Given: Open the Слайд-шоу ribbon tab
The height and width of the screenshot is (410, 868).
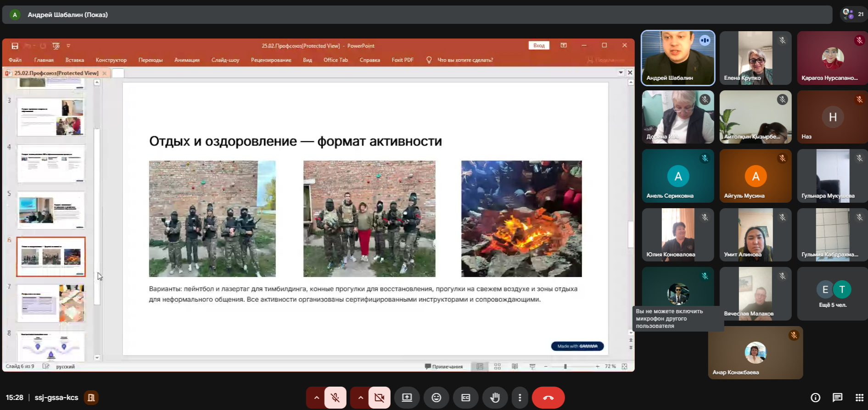Looking at the screenshot, I should click(x=225, y=60).
